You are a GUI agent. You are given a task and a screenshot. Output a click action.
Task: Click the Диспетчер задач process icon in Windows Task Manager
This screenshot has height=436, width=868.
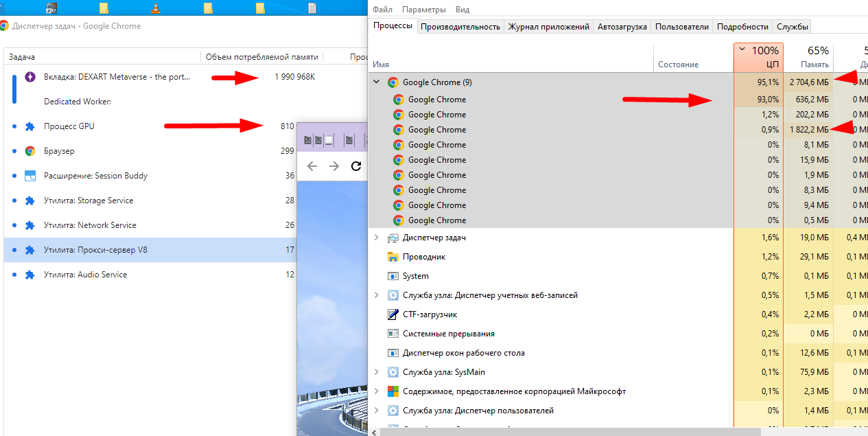tap(393, 238)
